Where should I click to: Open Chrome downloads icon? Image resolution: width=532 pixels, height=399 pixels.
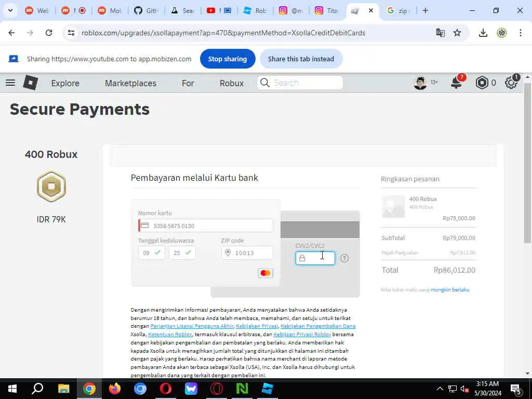(483, 33)
